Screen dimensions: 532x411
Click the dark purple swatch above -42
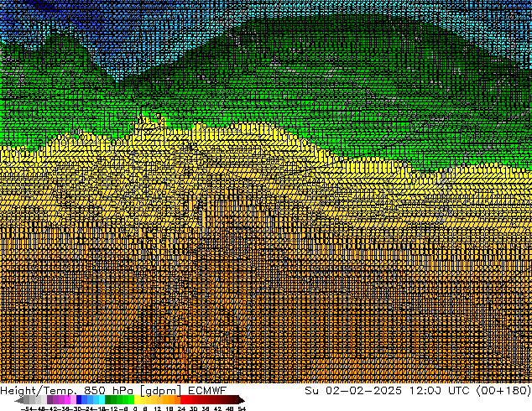coord(50,399)
